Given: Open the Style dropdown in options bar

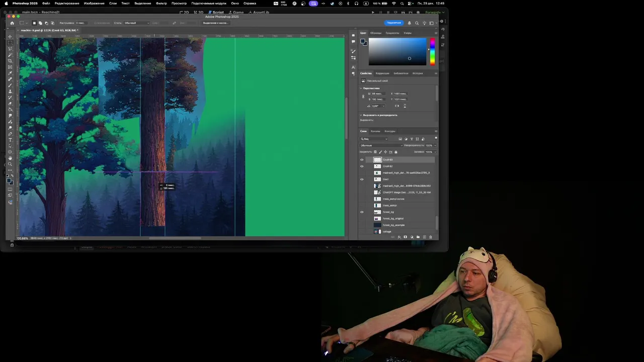Looking at the screenshot, I should click(136, 23).
